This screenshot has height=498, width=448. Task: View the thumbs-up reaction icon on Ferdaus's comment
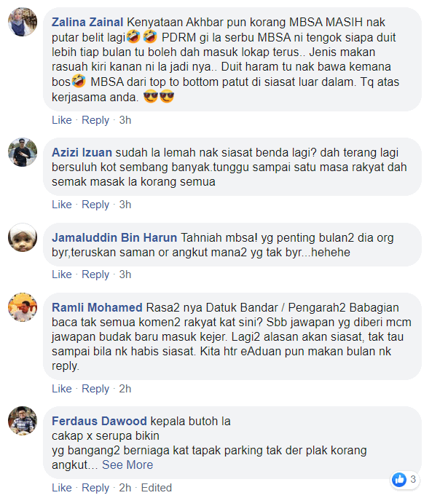(399, 479)
